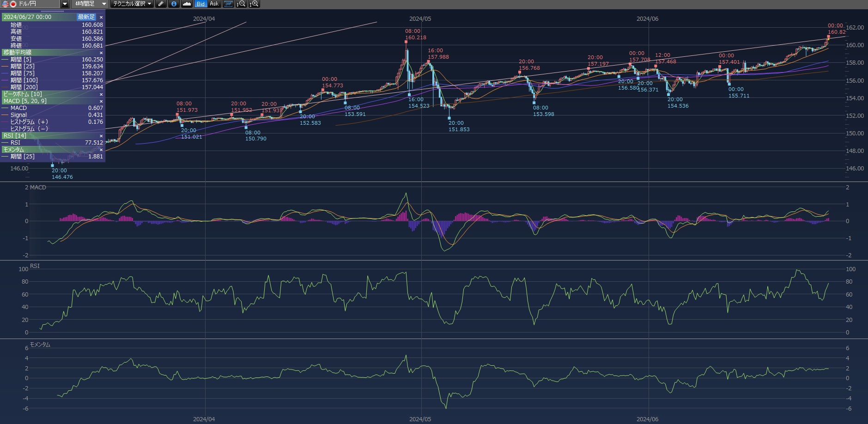Expand the テクニカル選択 indicator menu
Viewport: 868px width, 424px height.
point(132,4)
